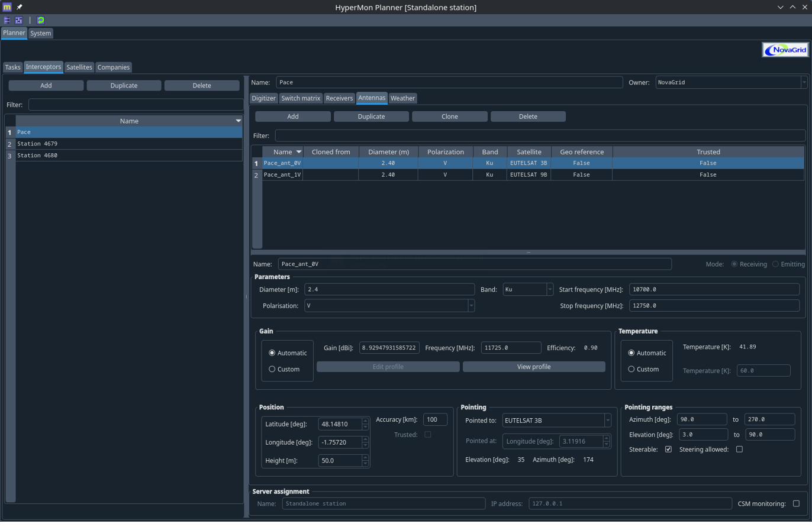Select Custom temperature radio button
812x530 pixels.
[631, 369]
